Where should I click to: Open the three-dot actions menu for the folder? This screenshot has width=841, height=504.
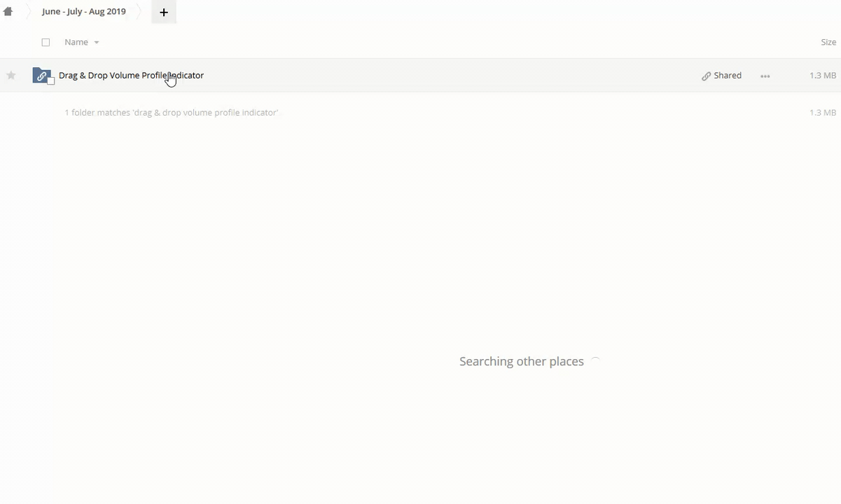point(765,76)
